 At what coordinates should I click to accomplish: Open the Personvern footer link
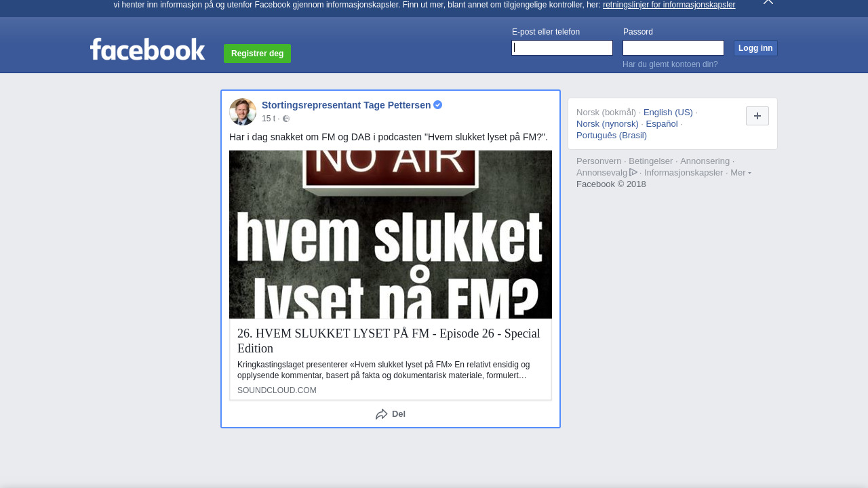tap(599, 161)
